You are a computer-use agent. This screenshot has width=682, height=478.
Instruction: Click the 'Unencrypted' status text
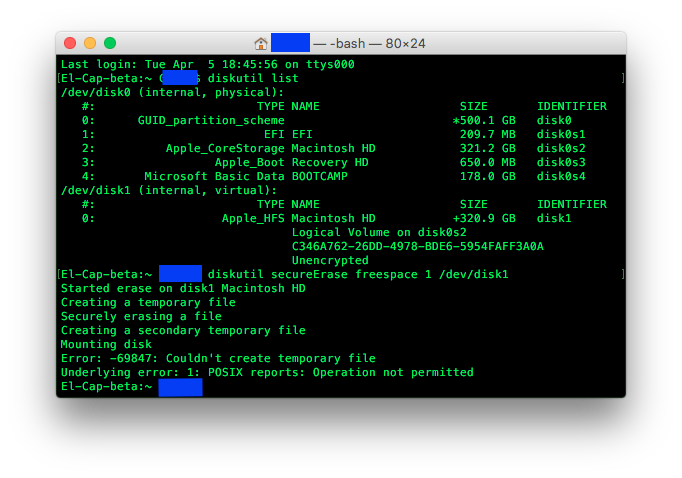point(330,260)
